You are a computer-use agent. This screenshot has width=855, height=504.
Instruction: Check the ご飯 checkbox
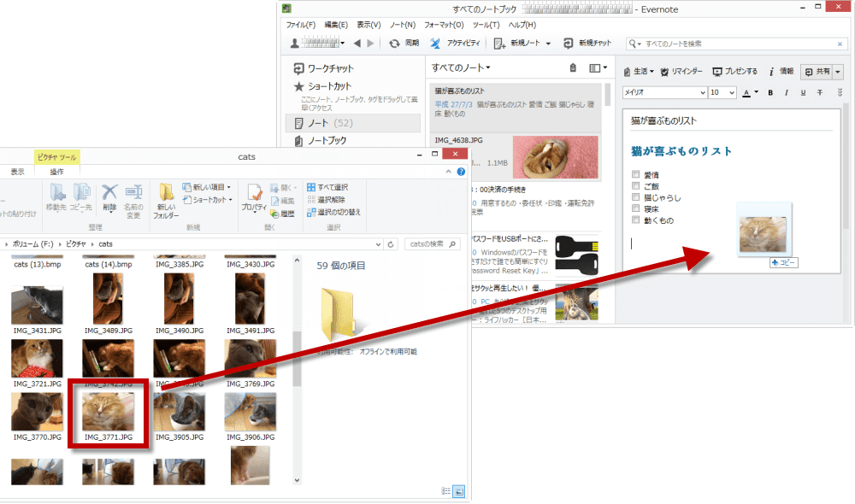[635, 186]
